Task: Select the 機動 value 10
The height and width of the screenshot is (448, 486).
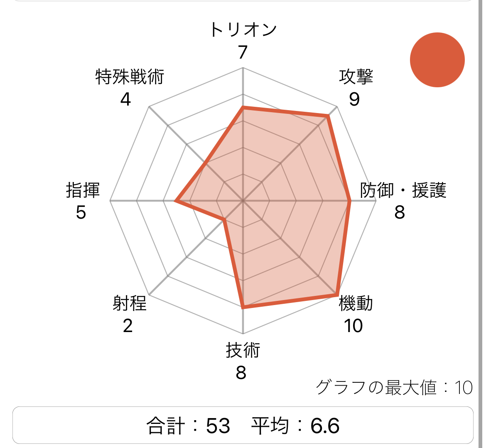Action: coord(353,326)
